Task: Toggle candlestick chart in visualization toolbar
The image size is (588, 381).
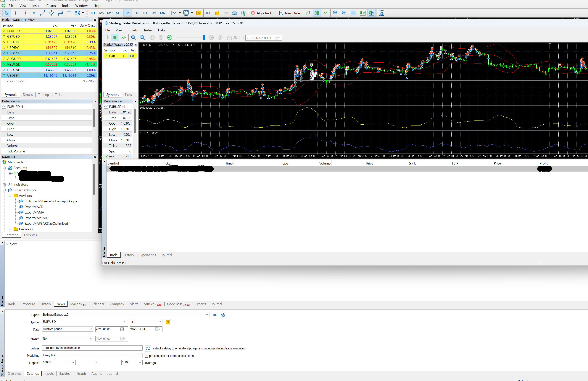Action: 115,38
